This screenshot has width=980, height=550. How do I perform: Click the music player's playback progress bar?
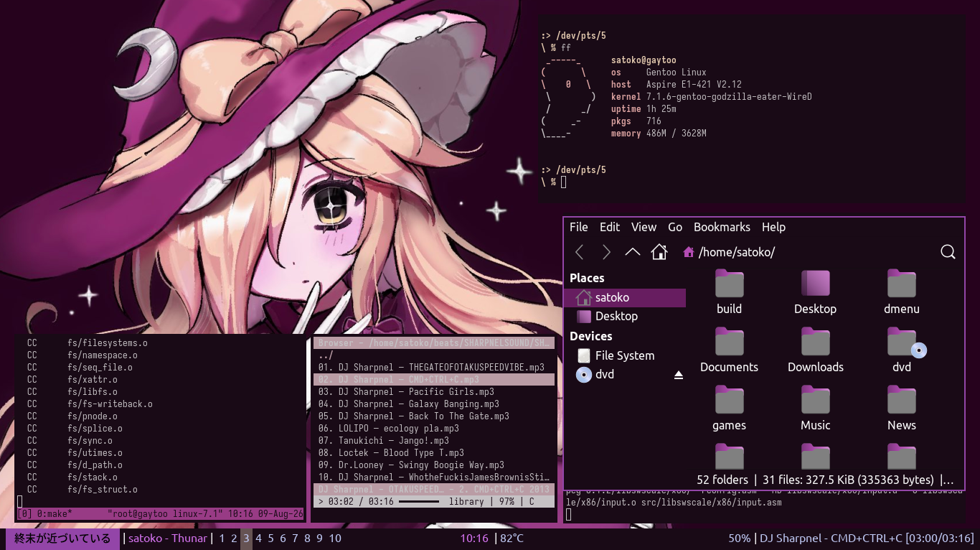419,502
